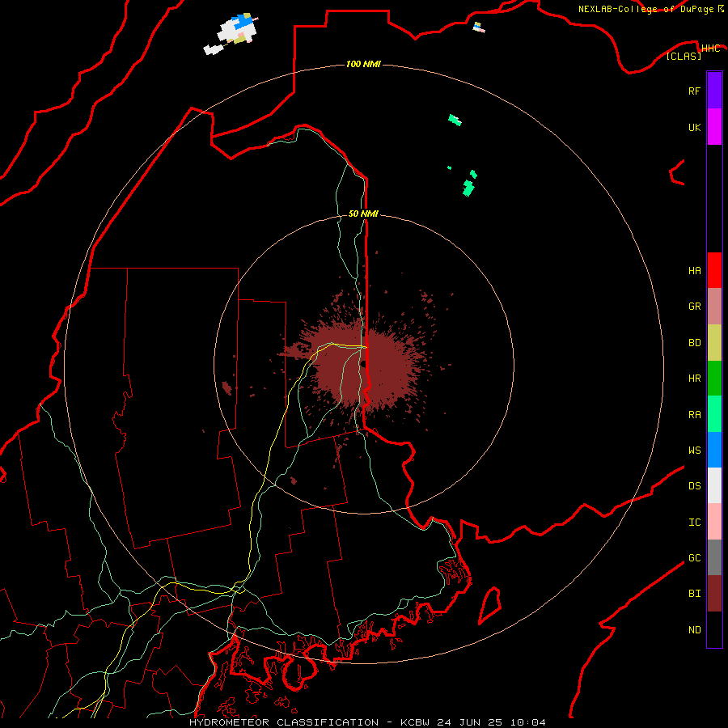Select the WS blue legend swatch
Viewport: 728px width, 728px height.
click(714, 450)
